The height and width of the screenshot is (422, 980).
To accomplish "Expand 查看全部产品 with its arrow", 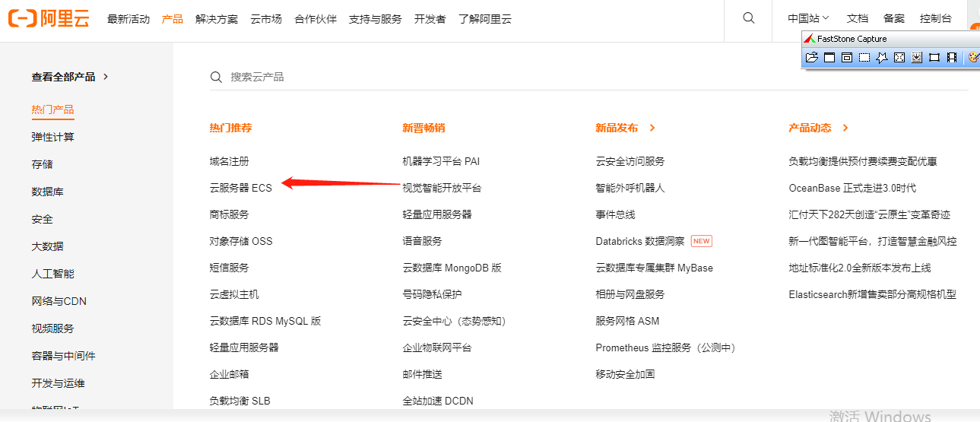I will (106, 77).
